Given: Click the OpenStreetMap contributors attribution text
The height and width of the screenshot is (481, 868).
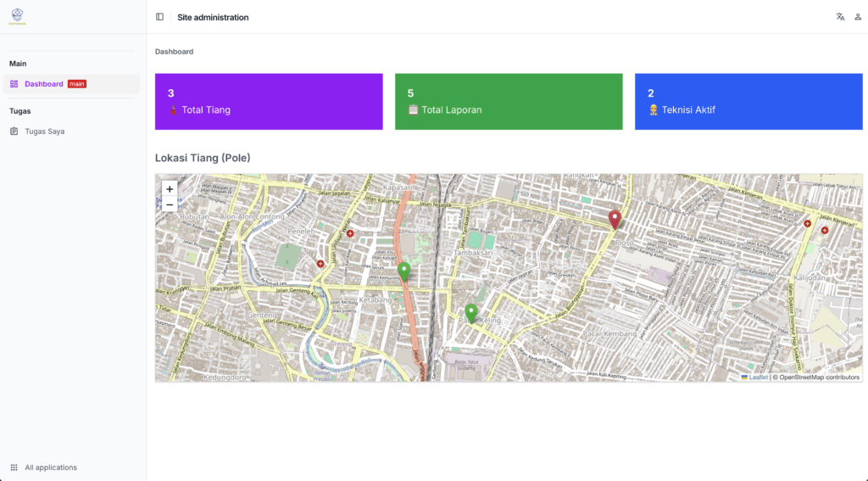Looking at the screenshot, I should [816, 378].
